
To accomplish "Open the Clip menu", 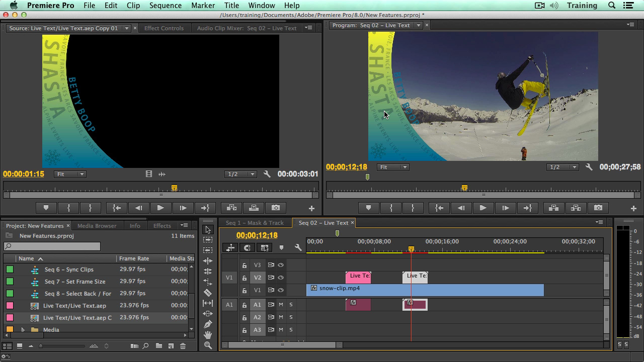I will [x=133, y=6].
